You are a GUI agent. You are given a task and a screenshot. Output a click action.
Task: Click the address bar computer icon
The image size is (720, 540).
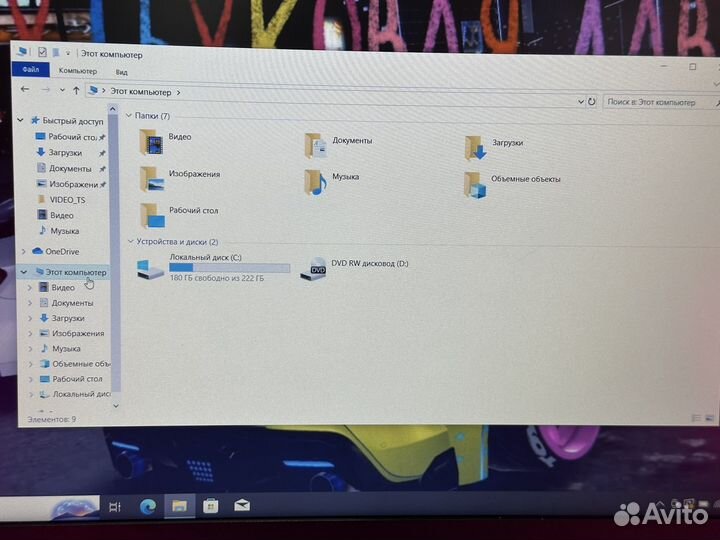pos(93,90)
